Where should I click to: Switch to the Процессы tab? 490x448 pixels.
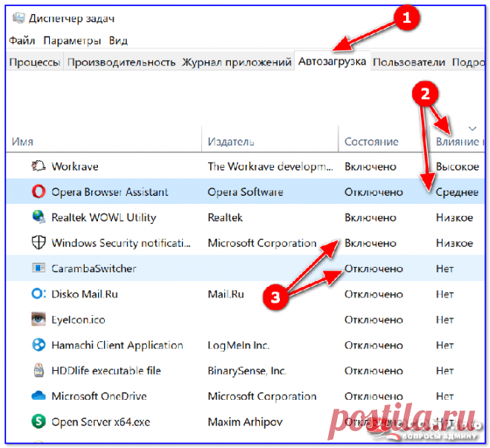coord(34,62)
